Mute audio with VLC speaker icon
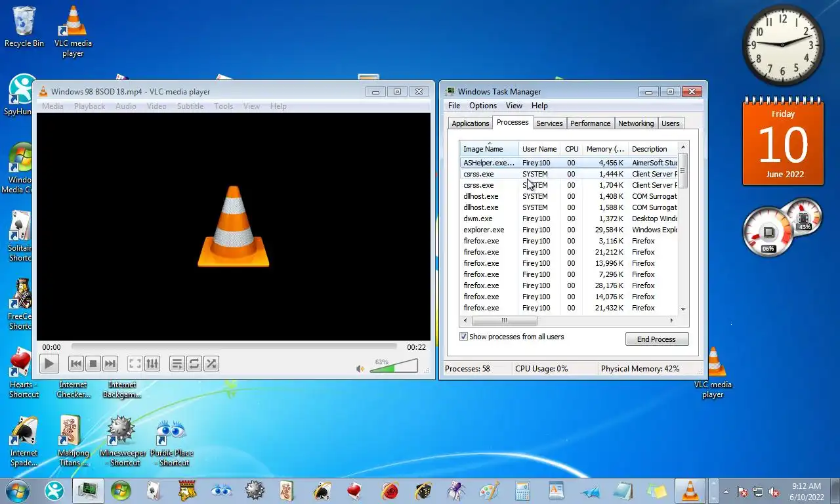Screen dimensions: 840x504 pos(360,369)
